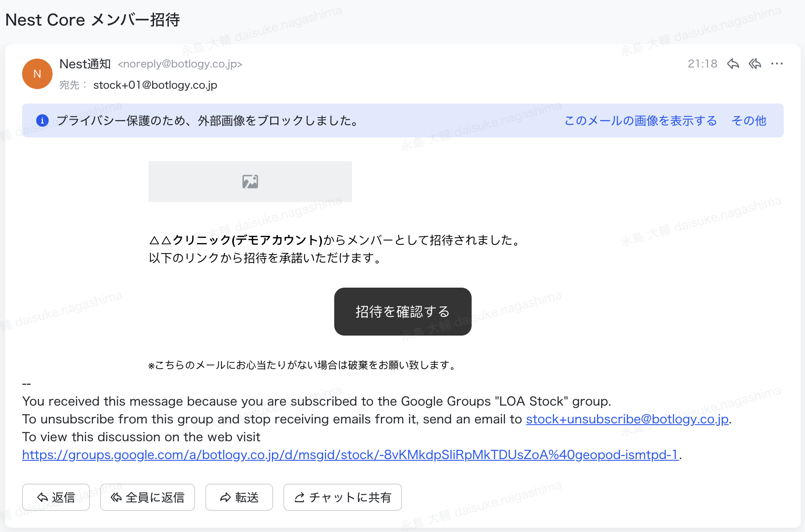Click the 21:18 timestamp
Viewport: 805px width, 532px height.
pos(702,64)
